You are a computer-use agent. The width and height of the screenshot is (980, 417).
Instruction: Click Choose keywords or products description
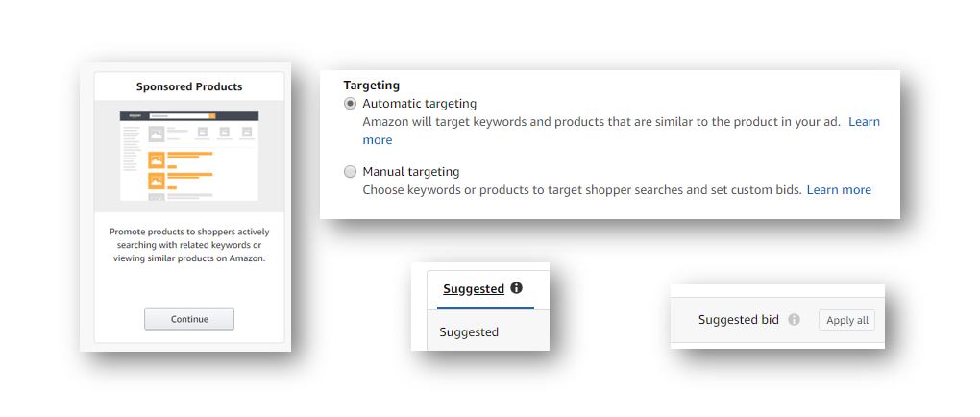pyautogui.click(x=581, y=190)
